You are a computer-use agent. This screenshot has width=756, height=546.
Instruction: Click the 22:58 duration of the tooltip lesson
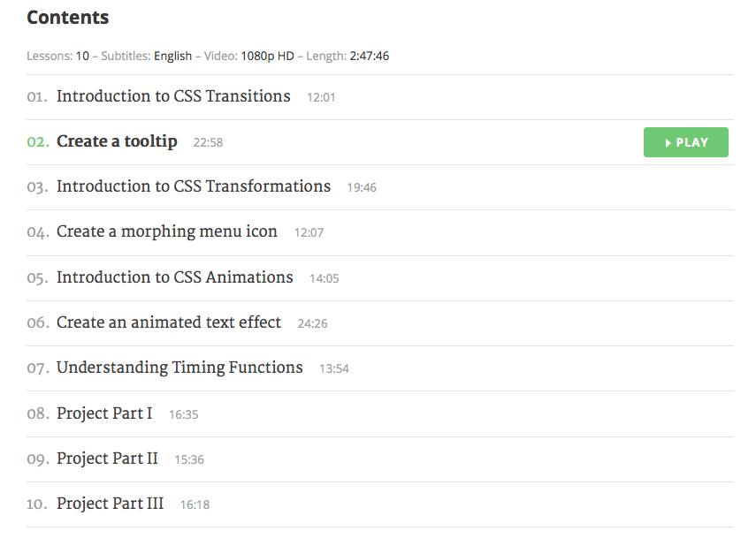pyautogui.click(x=208, y=142)
